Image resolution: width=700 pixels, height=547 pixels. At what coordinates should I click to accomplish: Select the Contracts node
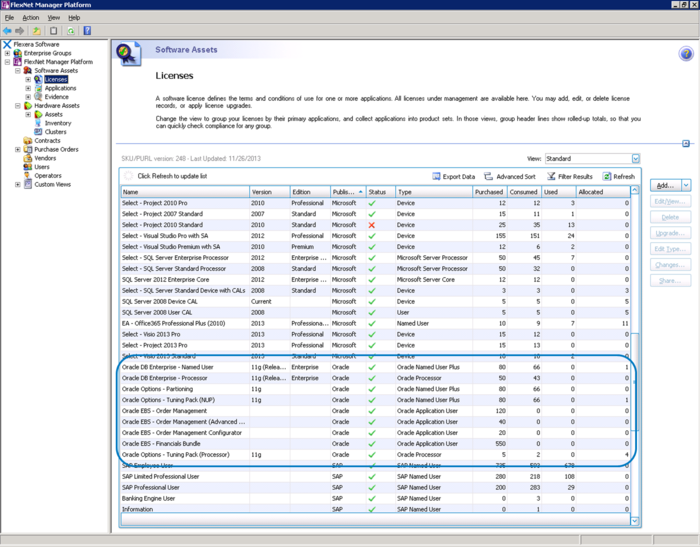coord(47,141)
